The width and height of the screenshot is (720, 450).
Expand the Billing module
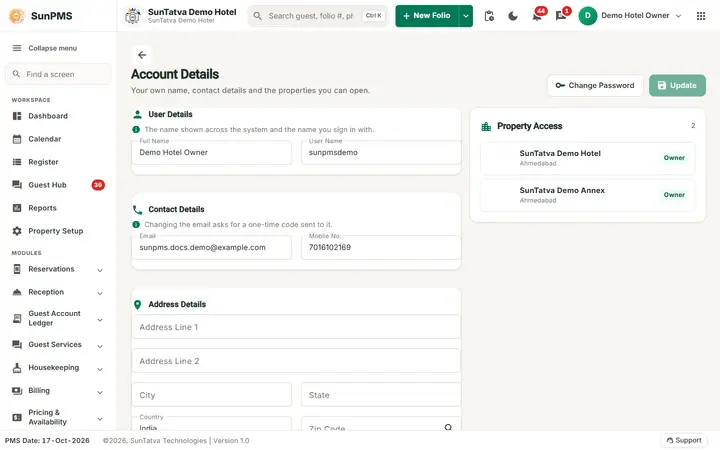pyautogui.click(x=100, y=392)
